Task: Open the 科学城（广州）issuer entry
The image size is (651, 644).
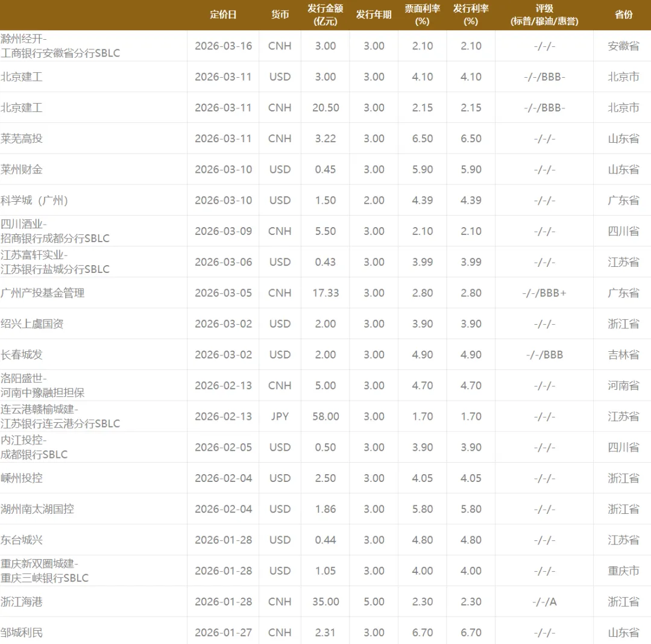Action: point(36,200)
